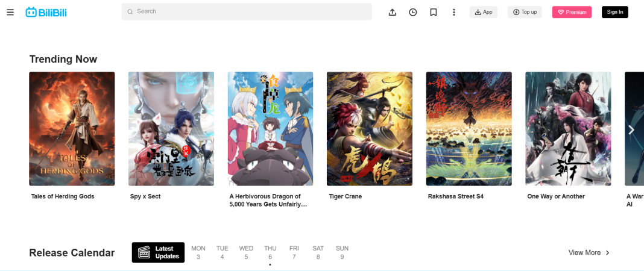The image size is (644, 271).
Task: Open the hamburger navigation menu
Action: coord(10,12)
